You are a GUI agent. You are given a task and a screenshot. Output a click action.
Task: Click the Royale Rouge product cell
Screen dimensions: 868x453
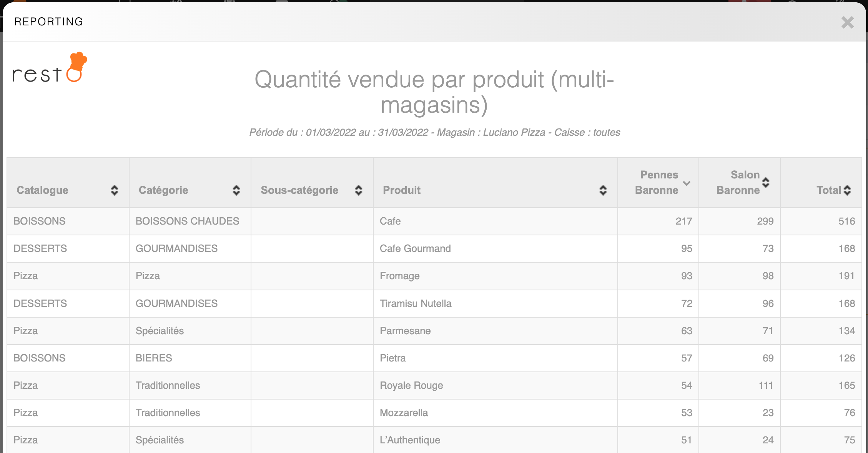pyautogui.click(x=411, y=385)
